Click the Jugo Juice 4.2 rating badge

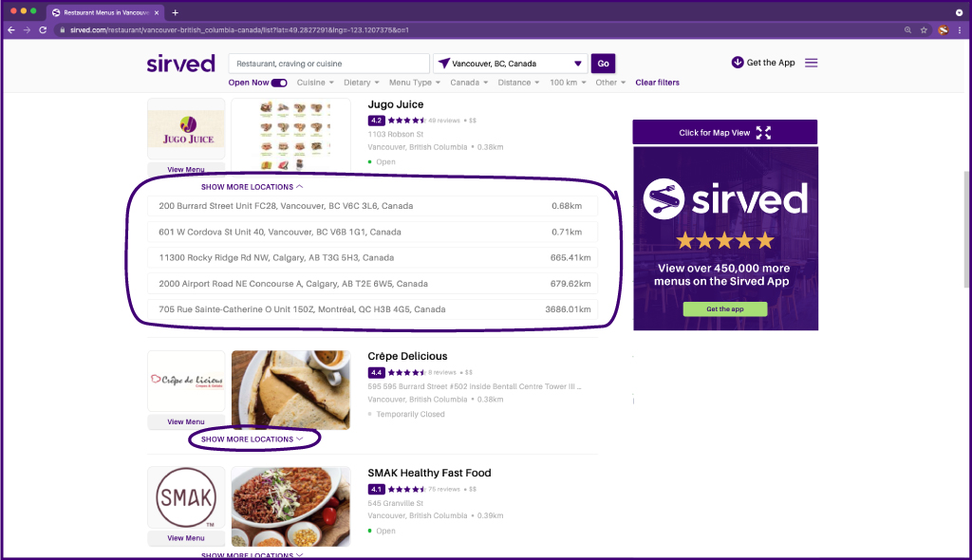click(x=376, y=121)
